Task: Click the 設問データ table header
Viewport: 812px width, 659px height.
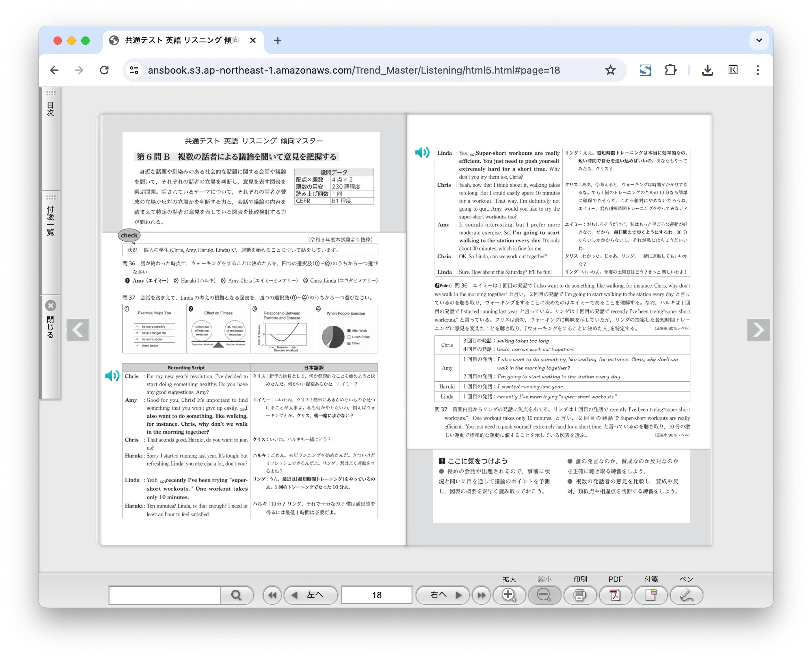Action: point(334,172)
